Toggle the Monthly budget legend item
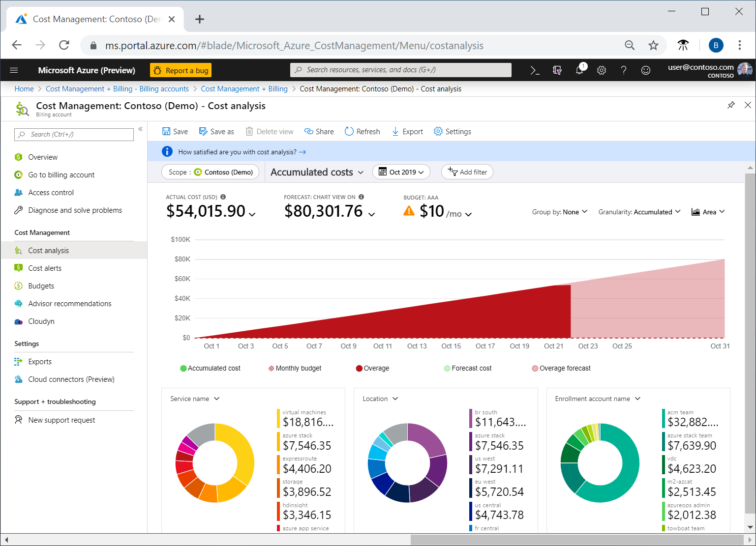The image size is (756, 546). click(294, 368)
